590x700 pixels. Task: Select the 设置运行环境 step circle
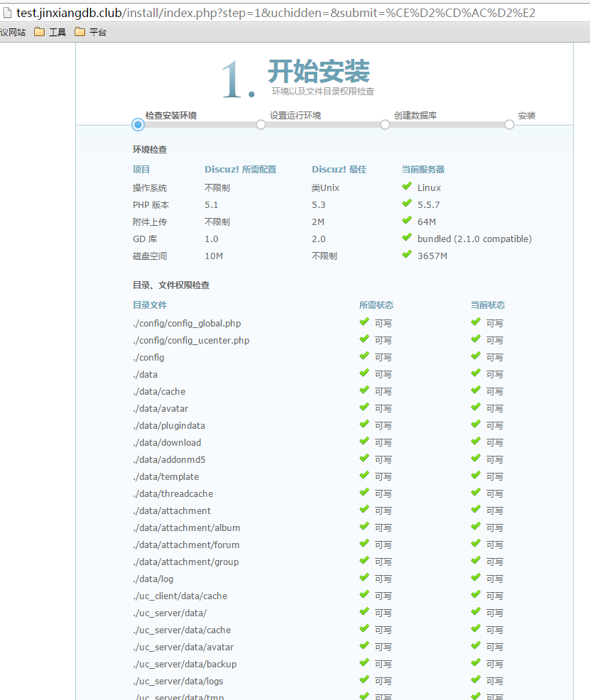click(x=261, y=124)
